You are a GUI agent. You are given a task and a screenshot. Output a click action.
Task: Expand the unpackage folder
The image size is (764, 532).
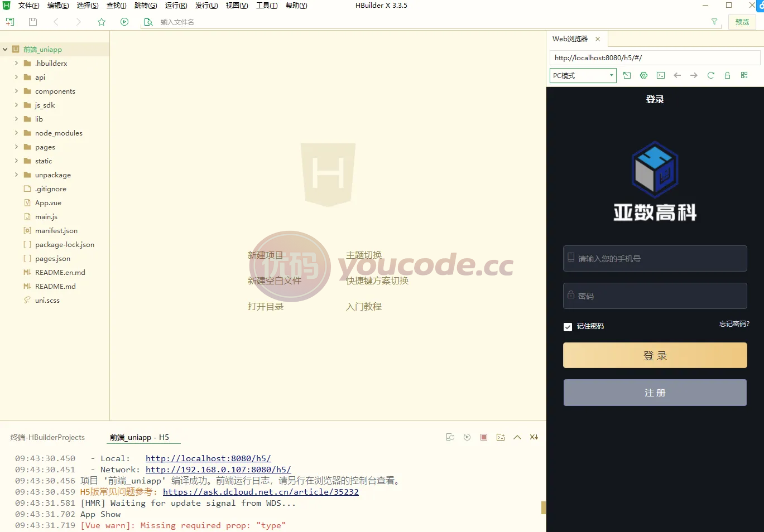16,175
